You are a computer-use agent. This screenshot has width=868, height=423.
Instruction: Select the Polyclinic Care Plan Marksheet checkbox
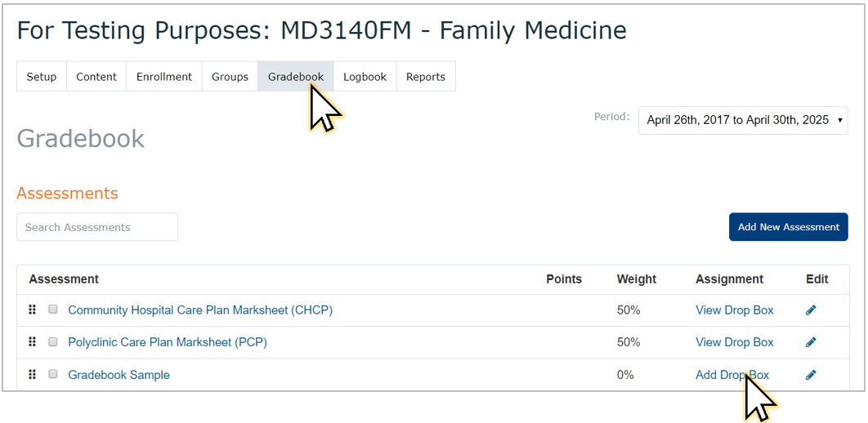53,341
